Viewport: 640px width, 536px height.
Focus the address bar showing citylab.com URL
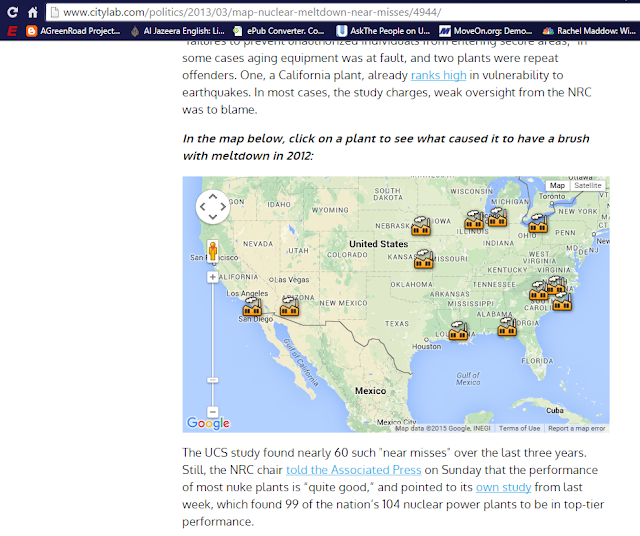[343, 12]
